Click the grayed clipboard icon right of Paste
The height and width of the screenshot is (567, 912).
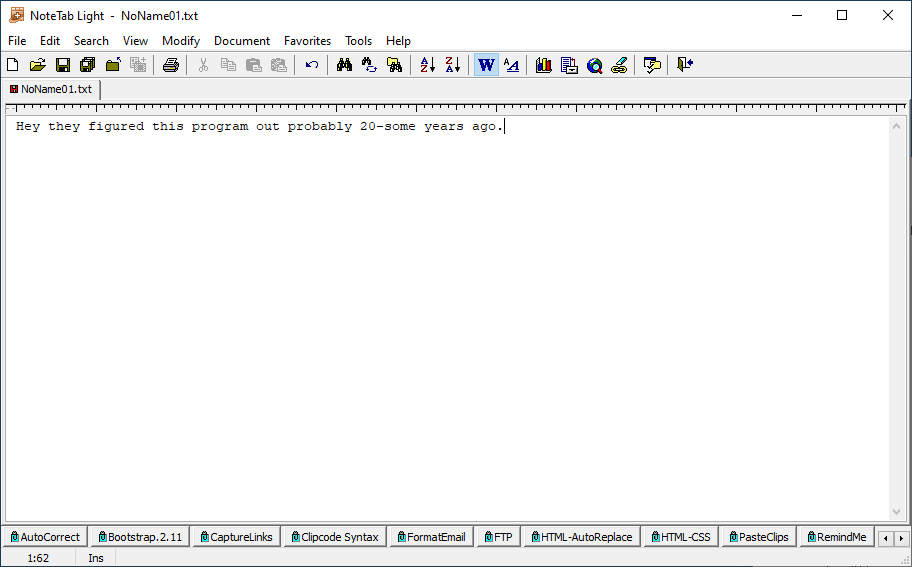279,65
